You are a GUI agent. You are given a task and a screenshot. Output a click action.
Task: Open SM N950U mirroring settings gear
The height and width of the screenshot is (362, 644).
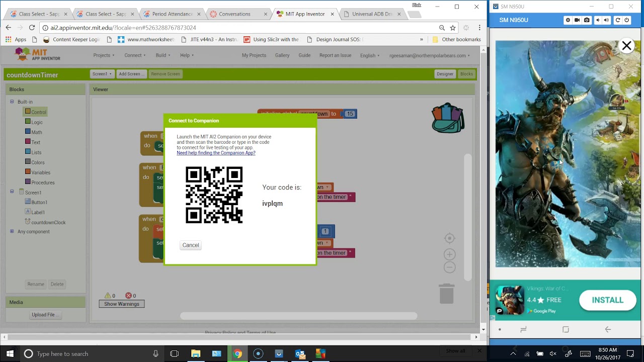[568, 20]
